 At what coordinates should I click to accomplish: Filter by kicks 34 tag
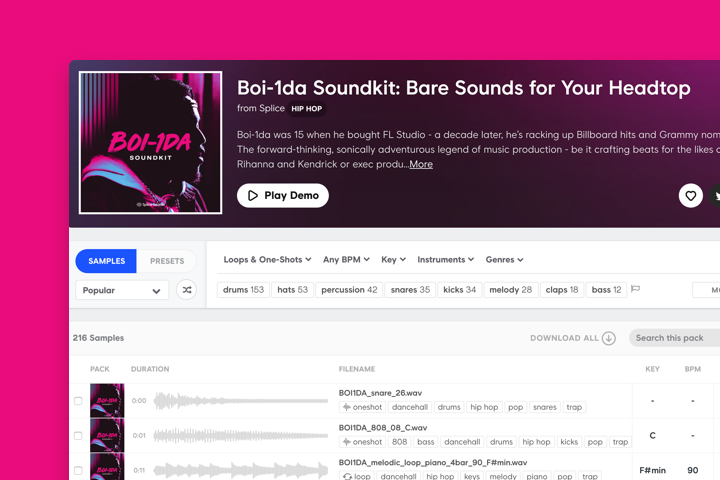tap(459, 290)
